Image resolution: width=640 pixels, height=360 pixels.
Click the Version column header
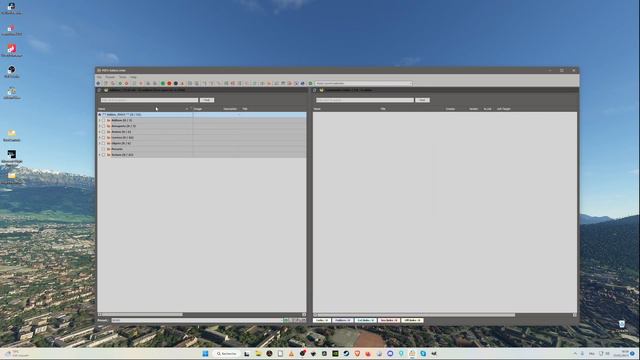click(473, 109)
